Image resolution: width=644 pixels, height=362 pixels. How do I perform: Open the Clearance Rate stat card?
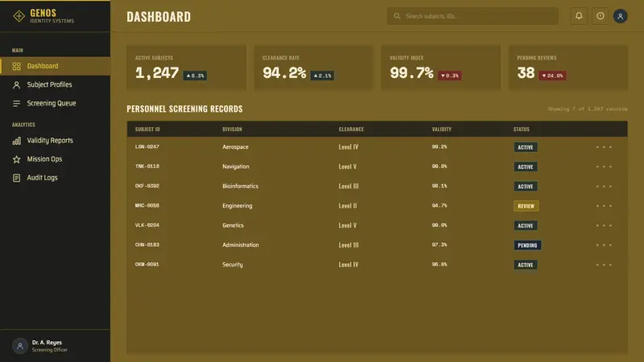point(314,68)
